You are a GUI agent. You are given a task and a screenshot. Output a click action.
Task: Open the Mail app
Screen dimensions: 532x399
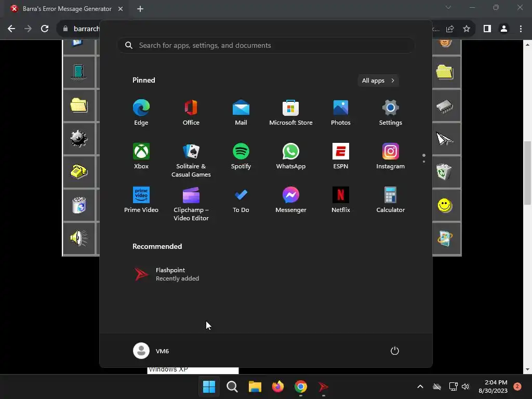coord(241,113)
